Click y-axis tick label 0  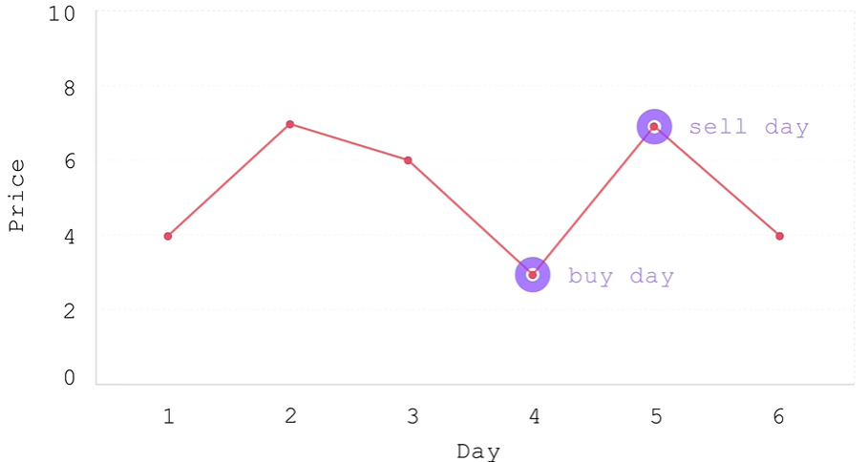pos(69,378)
